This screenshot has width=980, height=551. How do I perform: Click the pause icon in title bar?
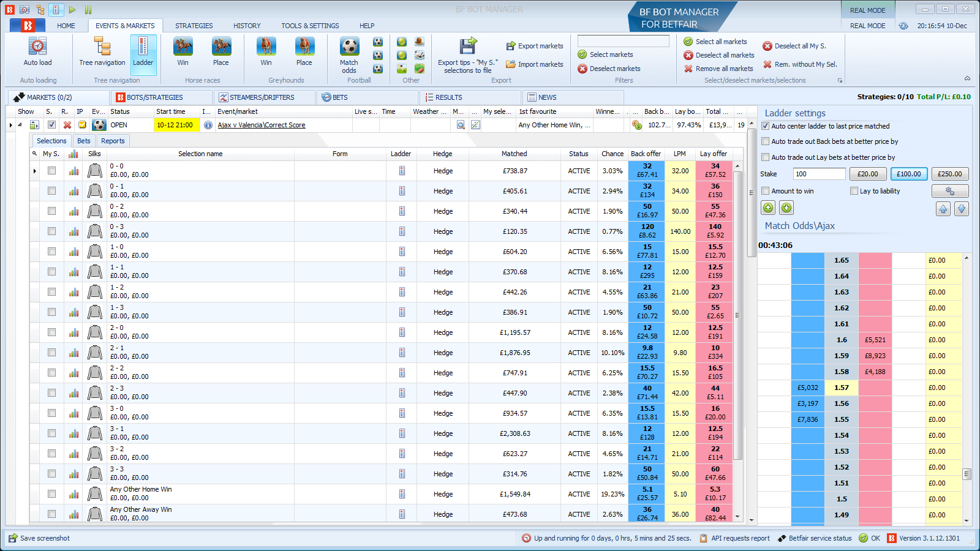pyautogui.click(x=88, y=9)
